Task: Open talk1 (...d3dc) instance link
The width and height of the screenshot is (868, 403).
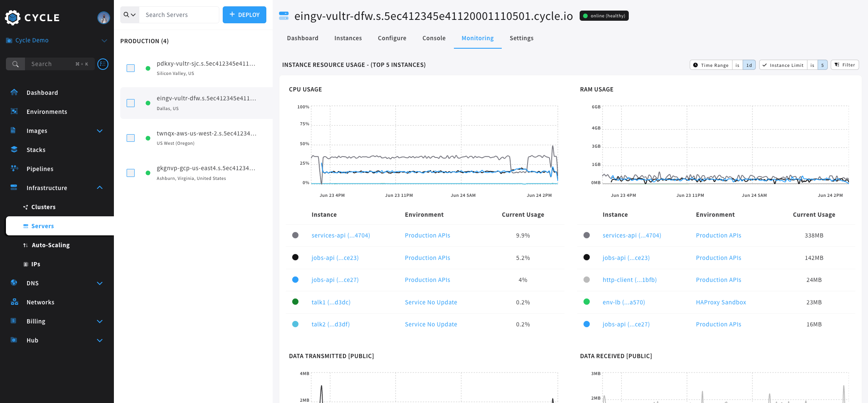Action: 331,302
